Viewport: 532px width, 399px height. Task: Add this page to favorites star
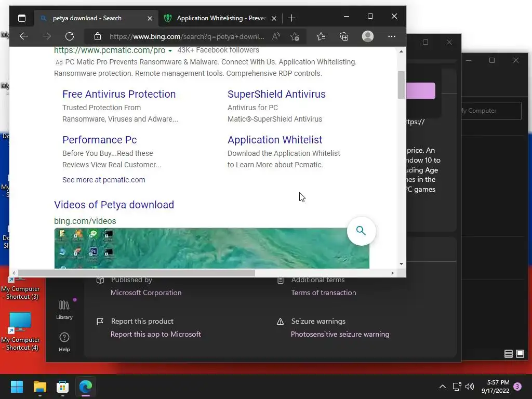click(295, 36)
